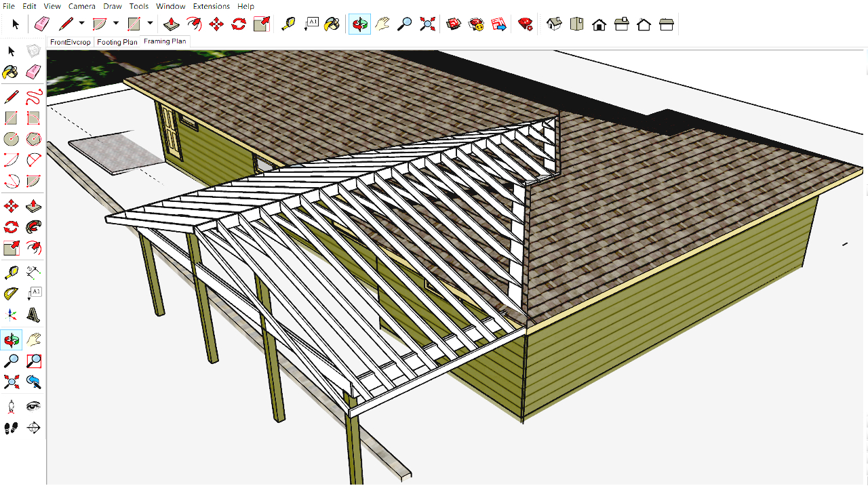Choose the Rotated Rectangle tool in left toolbar
Viewport: 868px width, 488px height.
click(33, 119)
